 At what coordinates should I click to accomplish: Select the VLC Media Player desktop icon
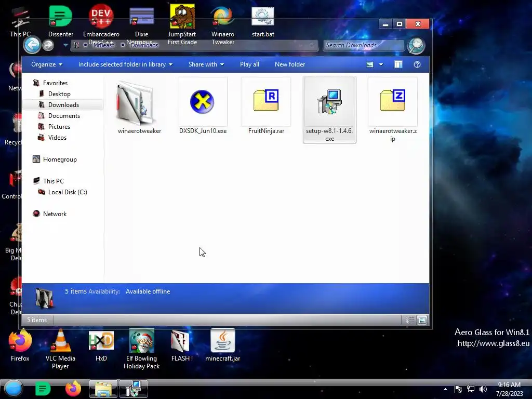pyautogui.click(x=60, y=349)
